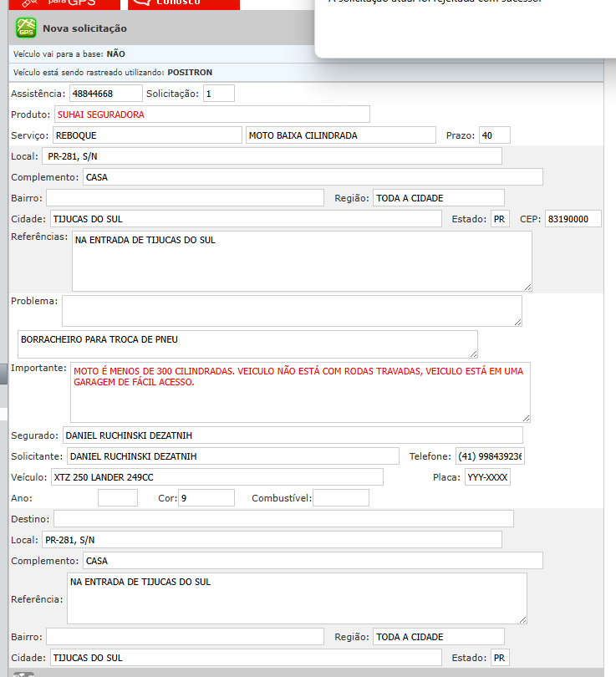Click the empty Problema text area

[x=292, y=311]
